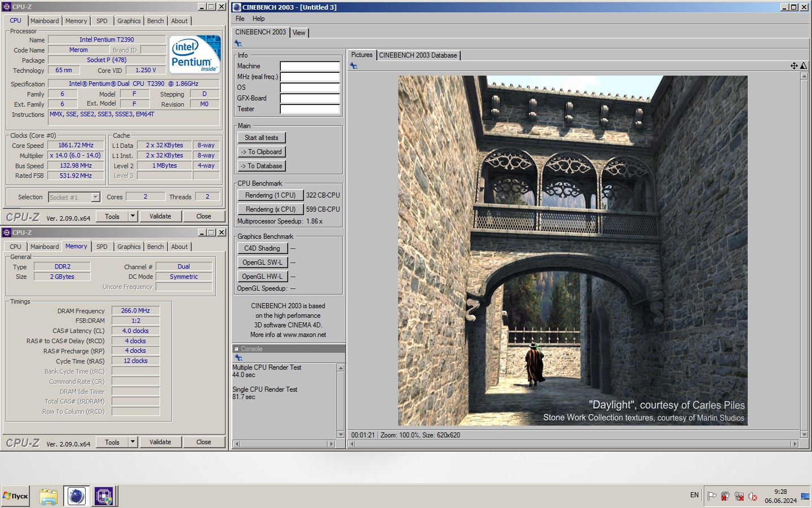Click Close in the bottom CPU-Z window
The width and height of the screenshot is (812, 508).
click(204, 442)
